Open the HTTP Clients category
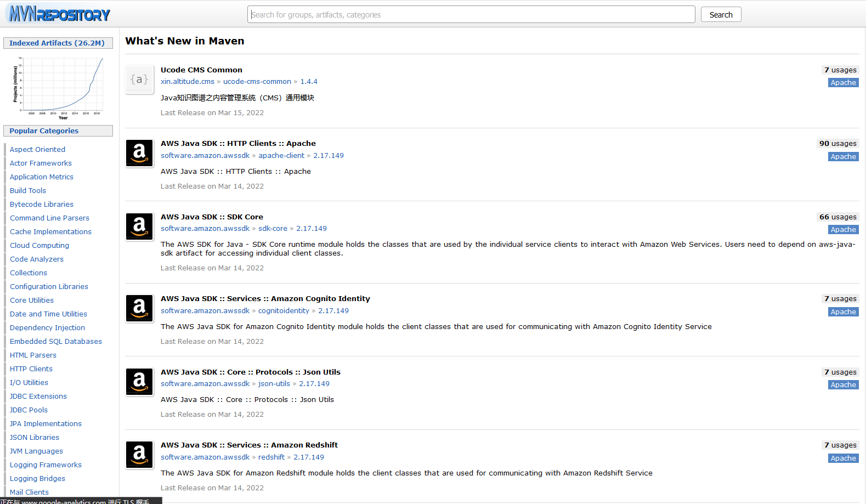The width and height of the screenshot is (866, 504). [31, 369]
